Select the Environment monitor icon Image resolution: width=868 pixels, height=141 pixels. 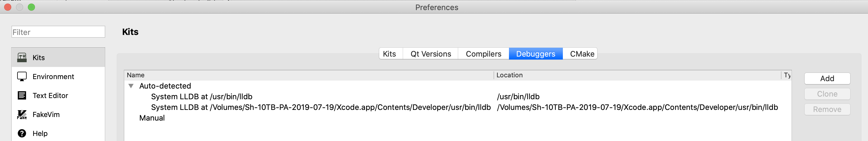[x=22, y=76]
